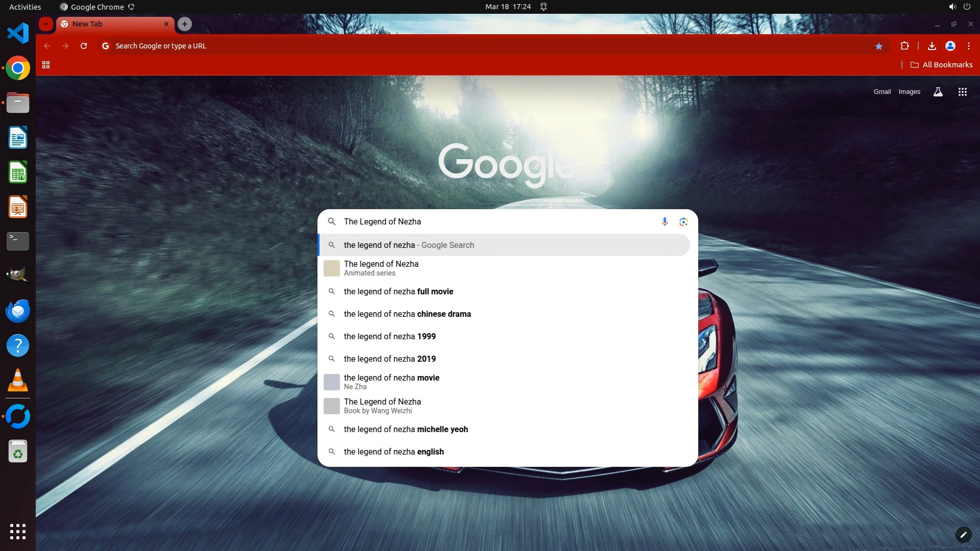This screenshot has height=551, width=980.
Task: Click the voice search microphone icon
Action: click(x=665, y=221)
